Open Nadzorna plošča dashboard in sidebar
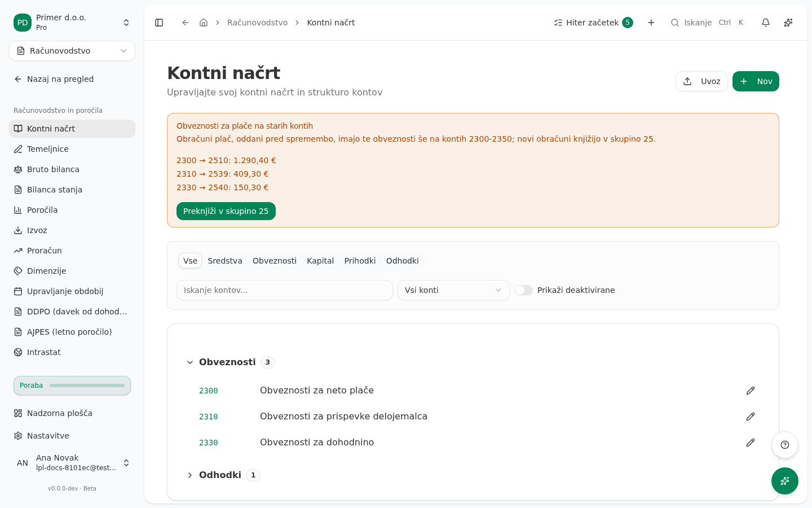 click(72, 413)
